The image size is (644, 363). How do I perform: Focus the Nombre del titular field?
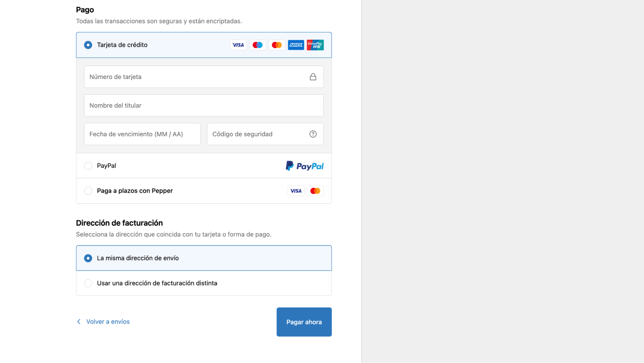click(x=204, y=105)
